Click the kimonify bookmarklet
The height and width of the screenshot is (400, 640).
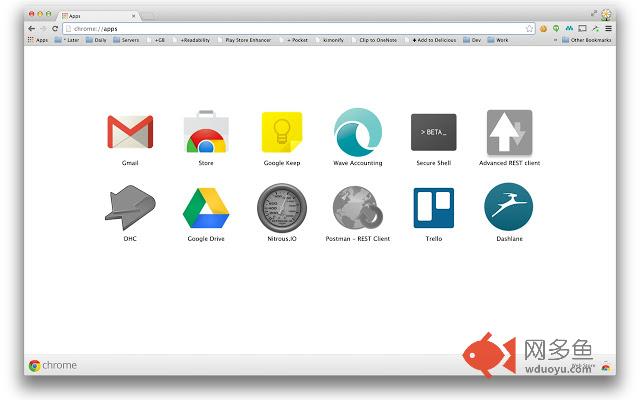[x=330, y=40]
